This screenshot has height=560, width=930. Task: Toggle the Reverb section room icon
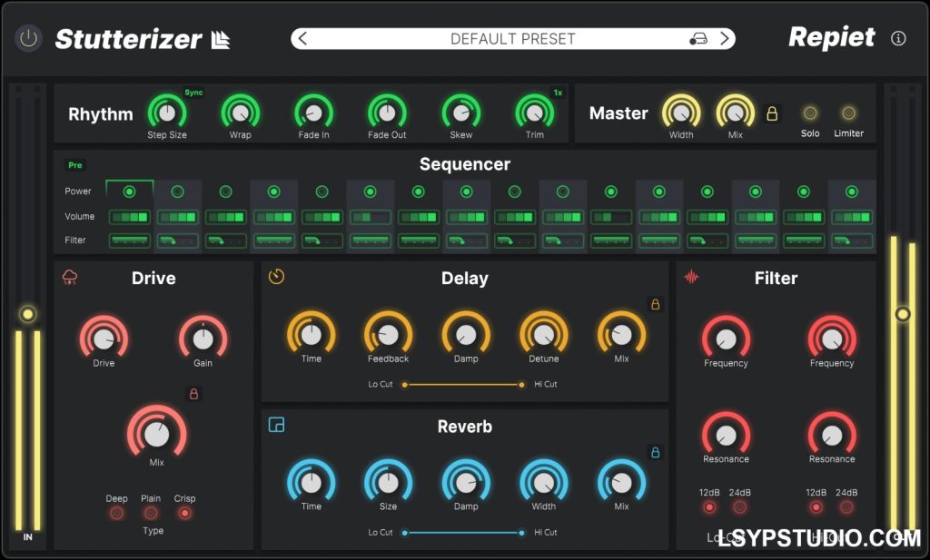[276, 424]
